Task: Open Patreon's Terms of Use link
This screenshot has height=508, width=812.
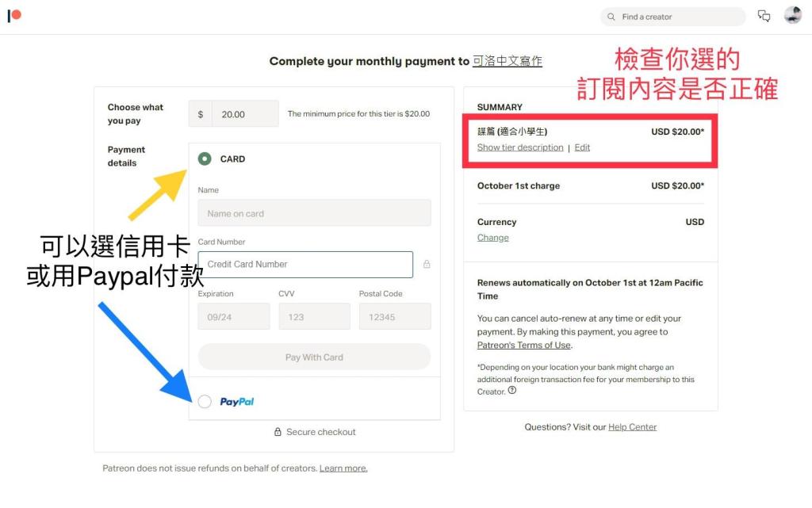Action: coord(524,345)
